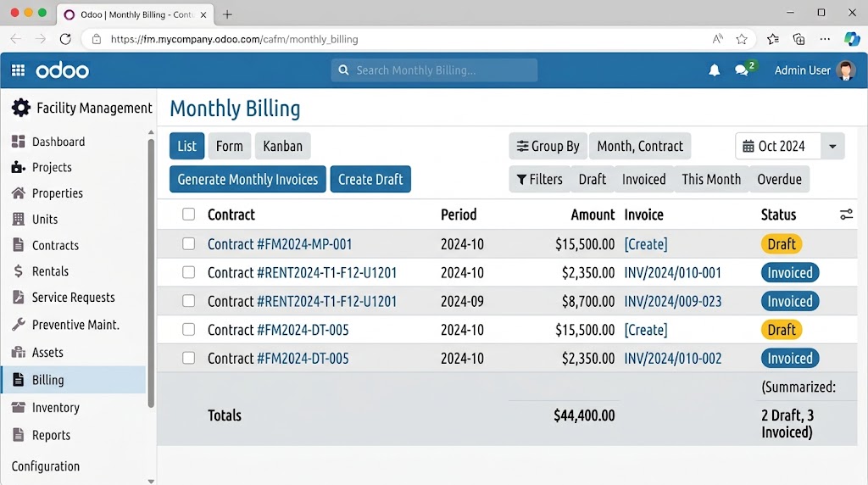Open the Odoo apps grid menu
This screenshot has height=485, width=868.
pyautogui.click(x=19, y=70)
